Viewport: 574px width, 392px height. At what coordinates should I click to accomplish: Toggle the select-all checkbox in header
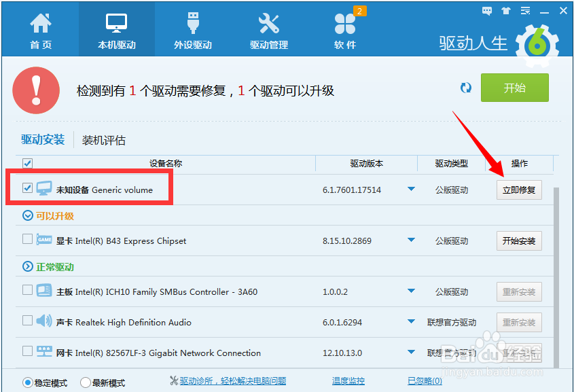pyautogui.click(x=27, y=163)
